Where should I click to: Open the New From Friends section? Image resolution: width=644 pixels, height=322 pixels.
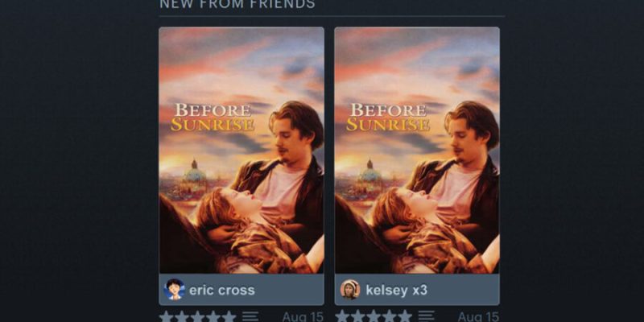point(237,4)
